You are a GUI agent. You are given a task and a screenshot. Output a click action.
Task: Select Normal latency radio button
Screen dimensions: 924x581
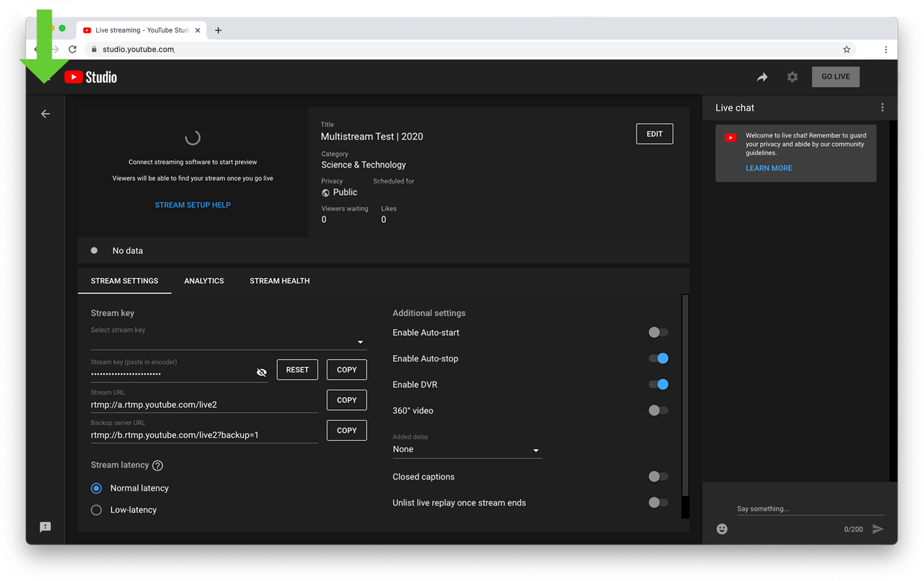click(96, 488)
